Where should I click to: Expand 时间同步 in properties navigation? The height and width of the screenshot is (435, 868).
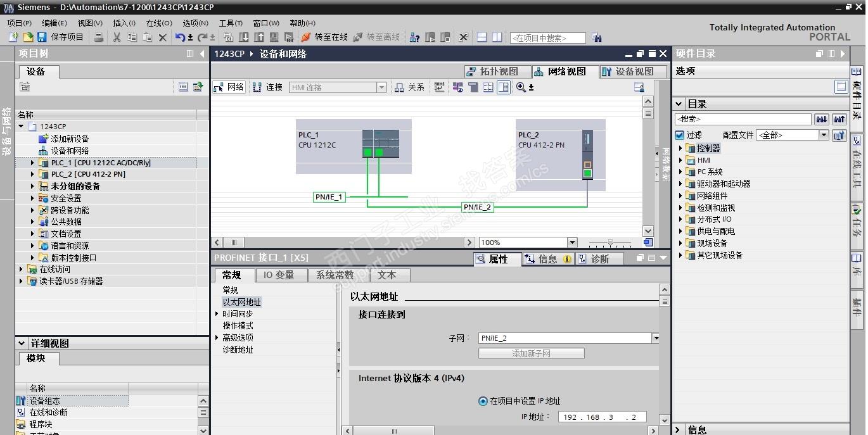pos(217,313)
